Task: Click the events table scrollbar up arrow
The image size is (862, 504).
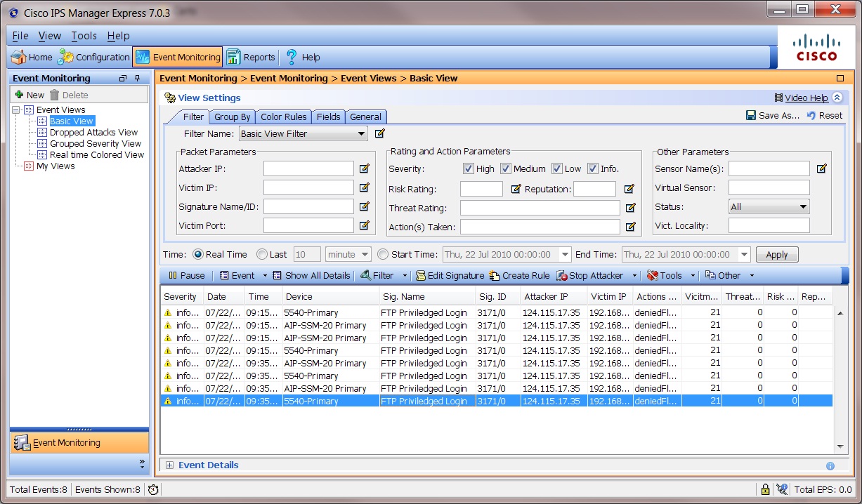Action: pyautogui.click(x=840, y=313)
